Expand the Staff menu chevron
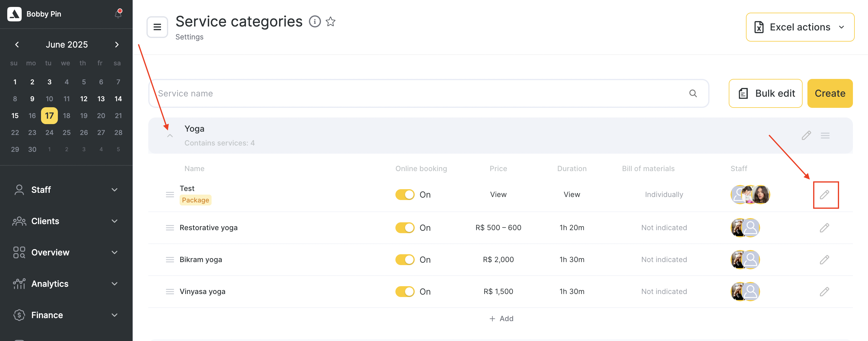 115,189
